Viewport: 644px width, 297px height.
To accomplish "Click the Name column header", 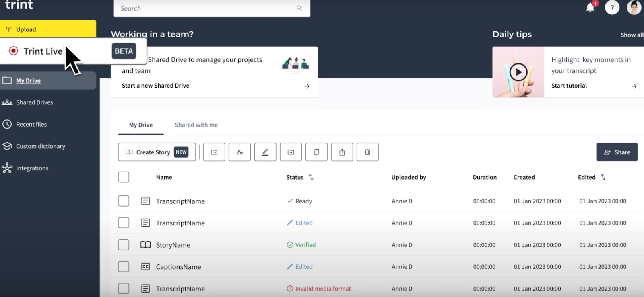I will (x=164, y=177).
